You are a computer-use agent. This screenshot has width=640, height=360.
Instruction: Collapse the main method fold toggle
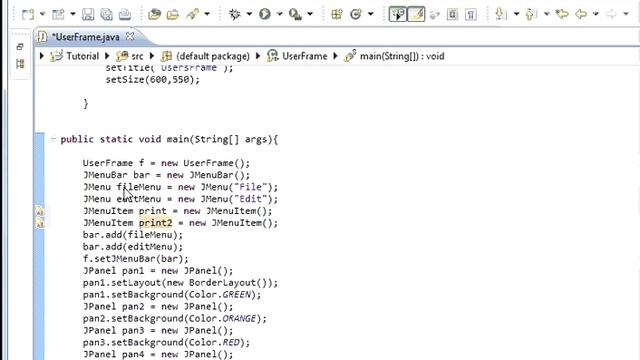click(x=53, y=139)
